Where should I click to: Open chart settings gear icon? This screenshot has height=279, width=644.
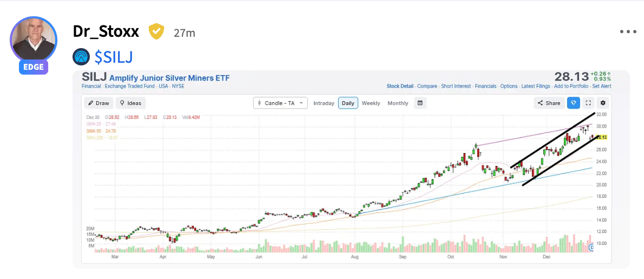[x=602, y=103]
